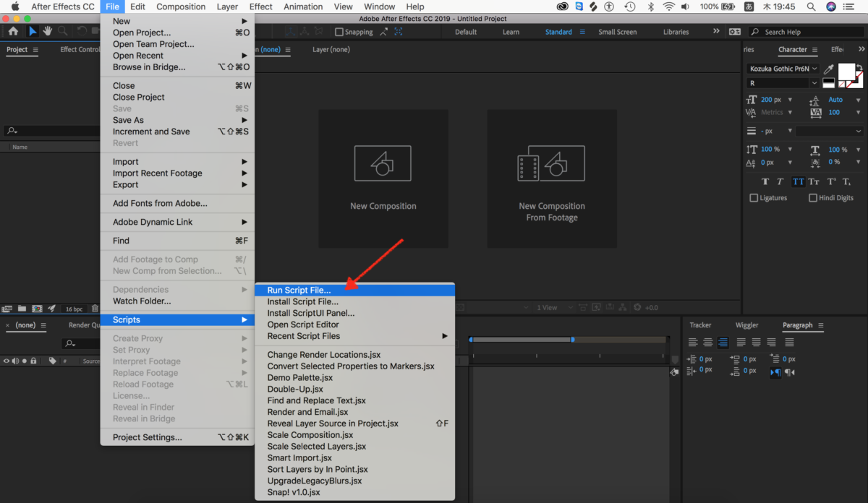Toggle the Ligatures checkbox
This screenshot has width=868, height=503.
(x=754, y=198)
